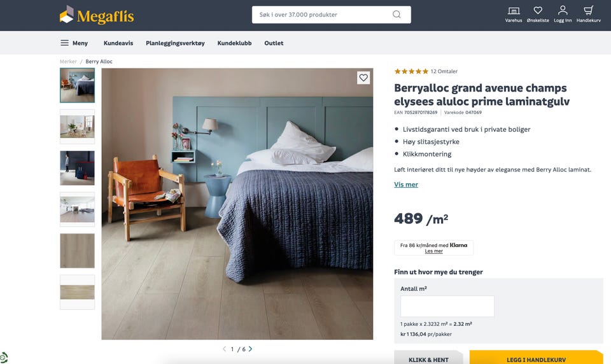Open Klarna Les mer link
The image size is (611, 364).
(433, 251)
